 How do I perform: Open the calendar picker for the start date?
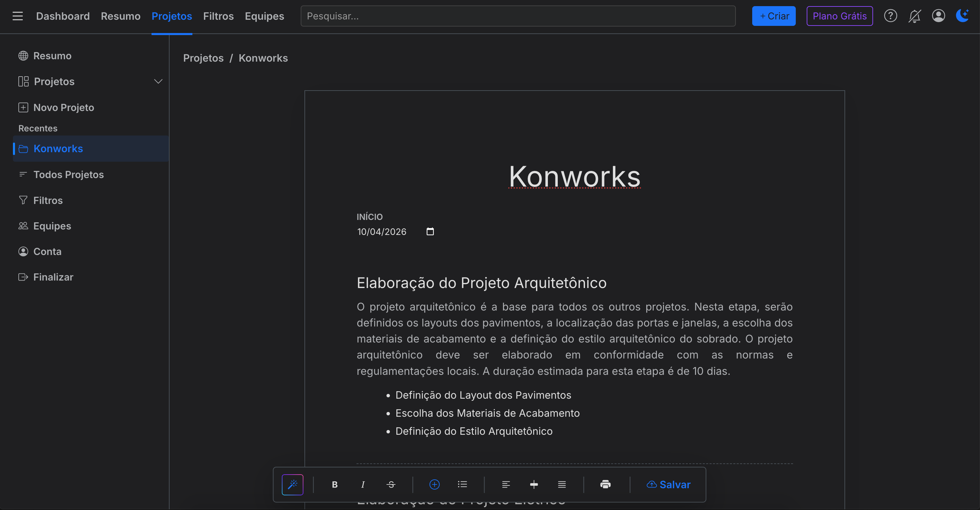point(430,231)
